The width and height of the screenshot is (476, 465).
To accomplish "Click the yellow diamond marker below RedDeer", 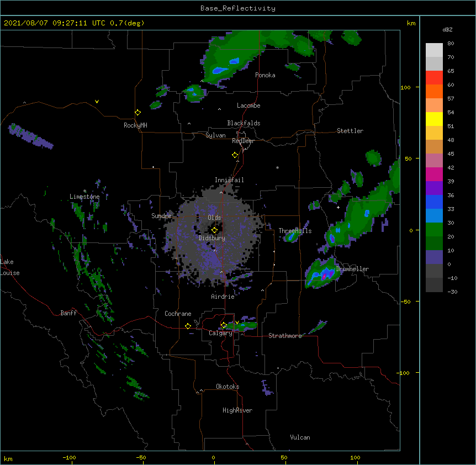I will click(x=235, y=155).
